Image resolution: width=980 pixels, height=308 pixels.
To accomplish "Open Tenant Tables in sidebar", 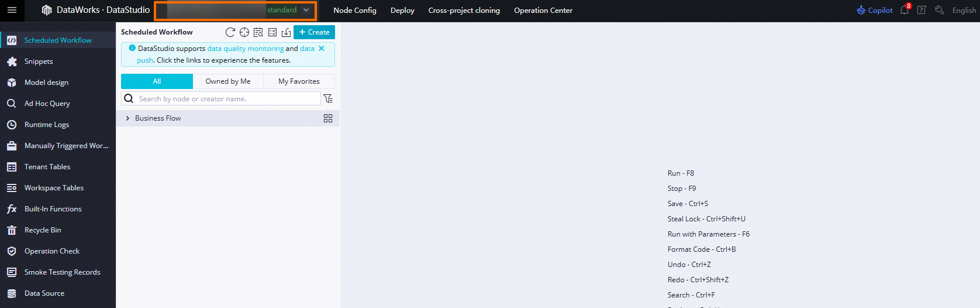I will point(58,167).
